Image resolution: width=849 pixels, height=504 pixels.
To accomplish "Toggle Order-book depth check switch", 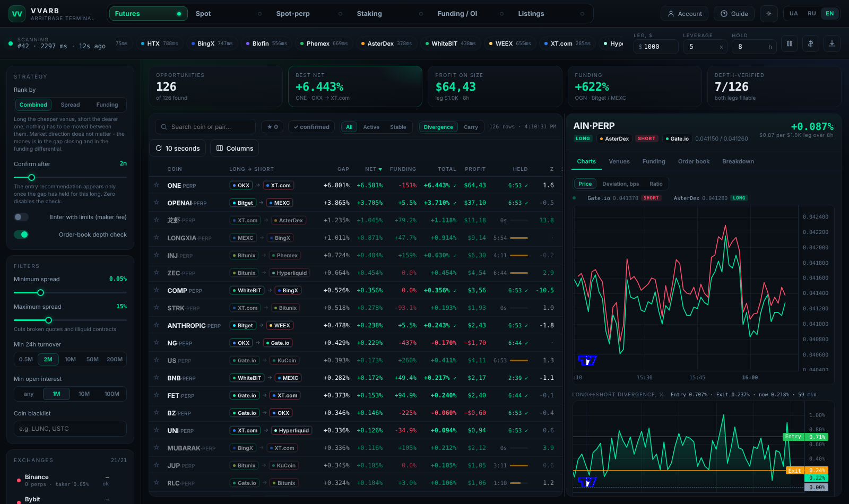I will pos(21,234).
